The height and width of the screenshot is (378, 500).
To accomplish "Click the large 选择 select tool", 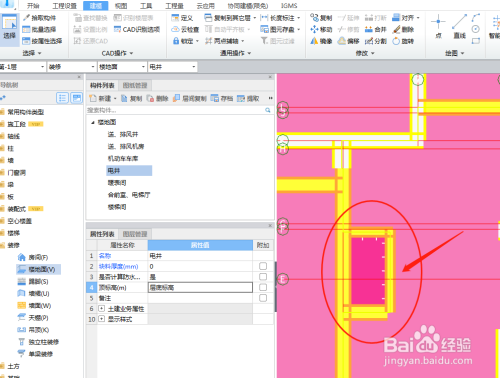I will tap(10, 28).
